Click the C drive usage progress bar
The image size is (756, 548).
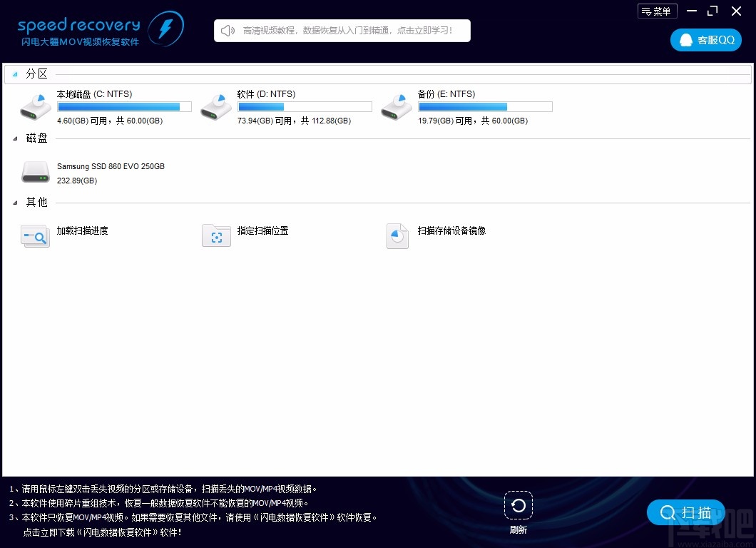coord(124,106)
